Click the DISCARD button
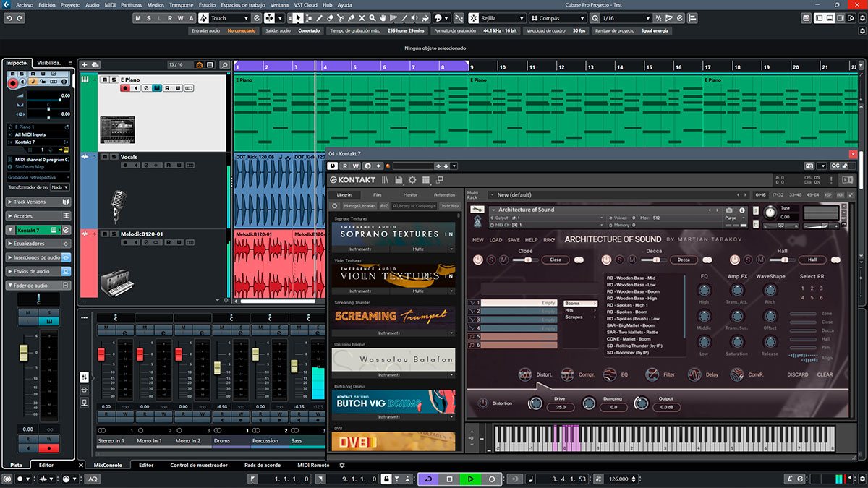 point(798,374)
